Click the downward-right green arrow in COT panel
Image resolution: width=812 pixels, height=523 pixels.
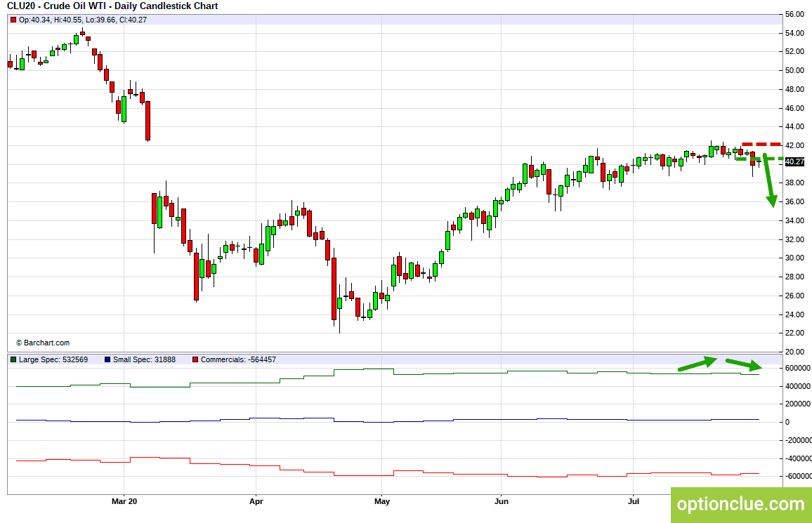(744, 365)
